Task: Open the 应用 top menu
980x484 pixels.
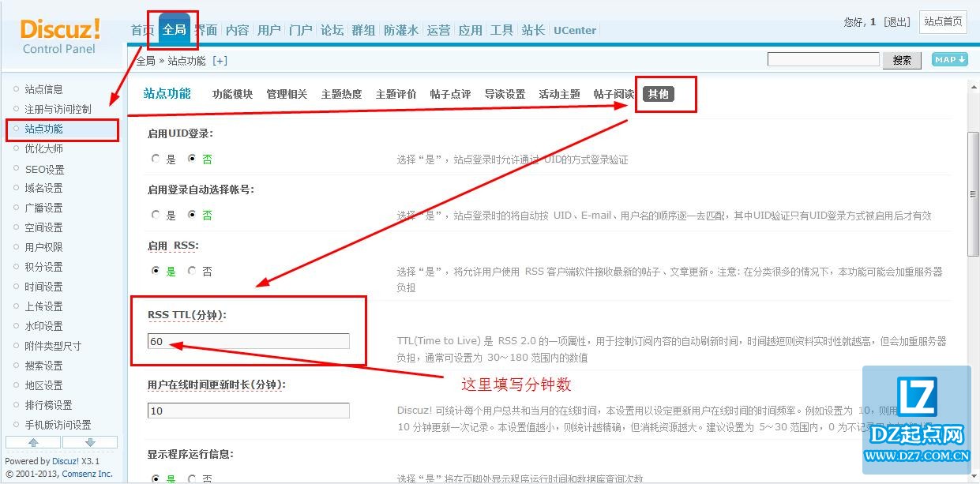Action: point(471,30)
